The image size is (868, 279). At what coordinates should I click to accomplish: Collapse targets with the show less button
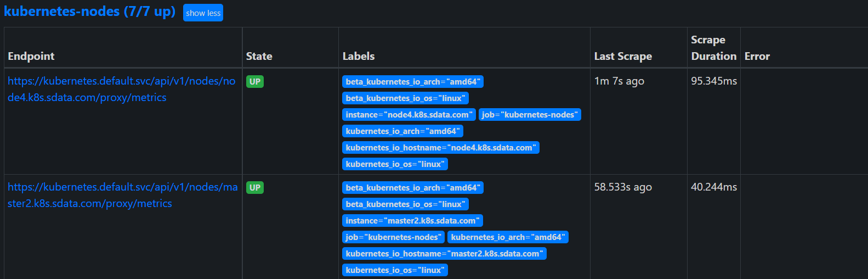(203, 13)
